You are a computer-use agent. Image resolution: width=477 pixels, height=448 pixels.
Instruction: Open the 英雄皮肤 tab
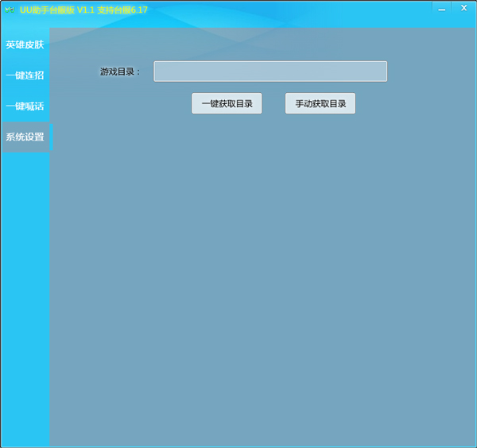[25, 44]
